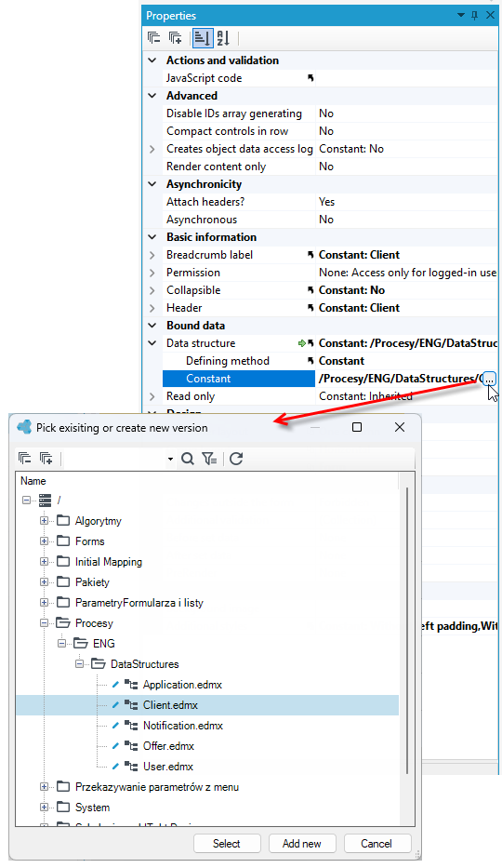Collapse the Asynchronicity section

[152, 184]
